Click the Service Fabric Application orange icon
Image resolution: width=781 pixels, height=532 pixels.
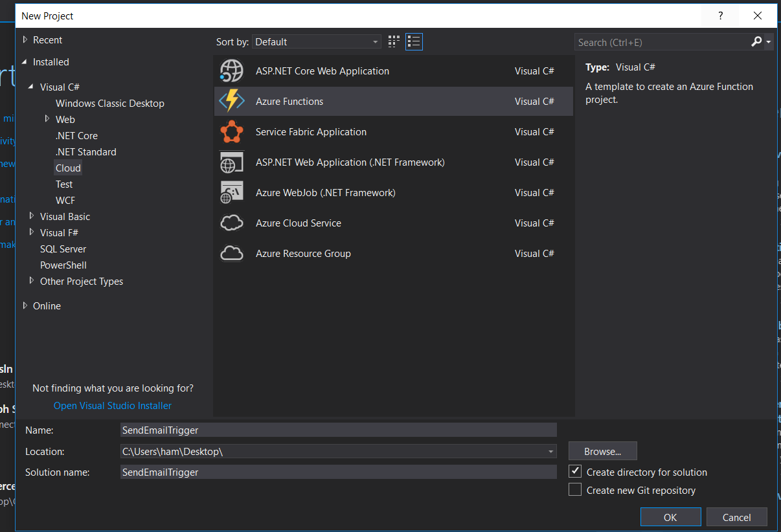pos(231,132)
